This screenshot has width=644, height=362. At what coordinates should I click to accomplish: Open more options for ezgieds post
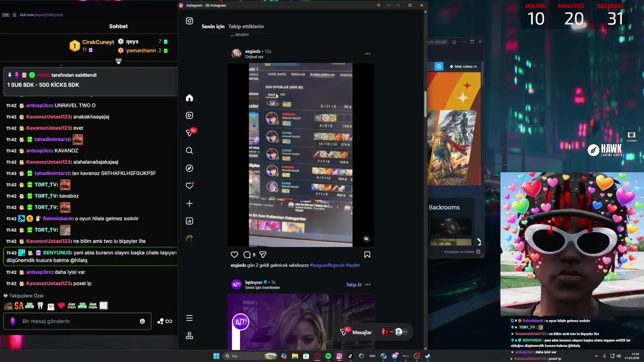click(x=368, y=54)
